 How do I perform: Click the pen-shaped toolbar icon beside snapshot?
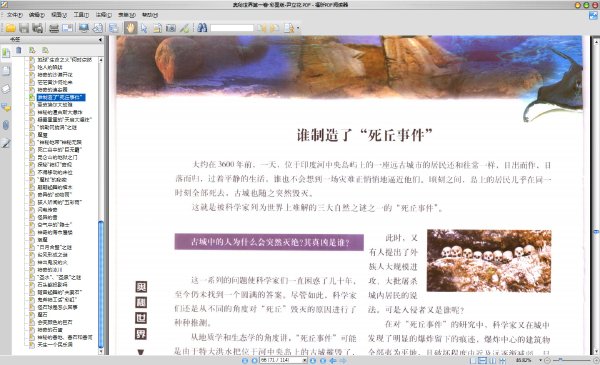point(184,28)
